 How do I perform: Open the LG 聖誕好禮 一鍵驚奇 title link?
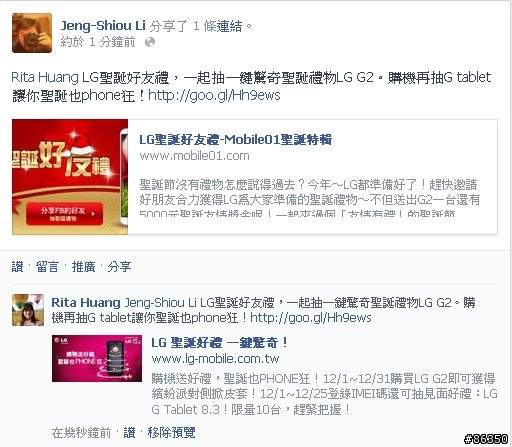pyautogui.click(x=220, y=343)
